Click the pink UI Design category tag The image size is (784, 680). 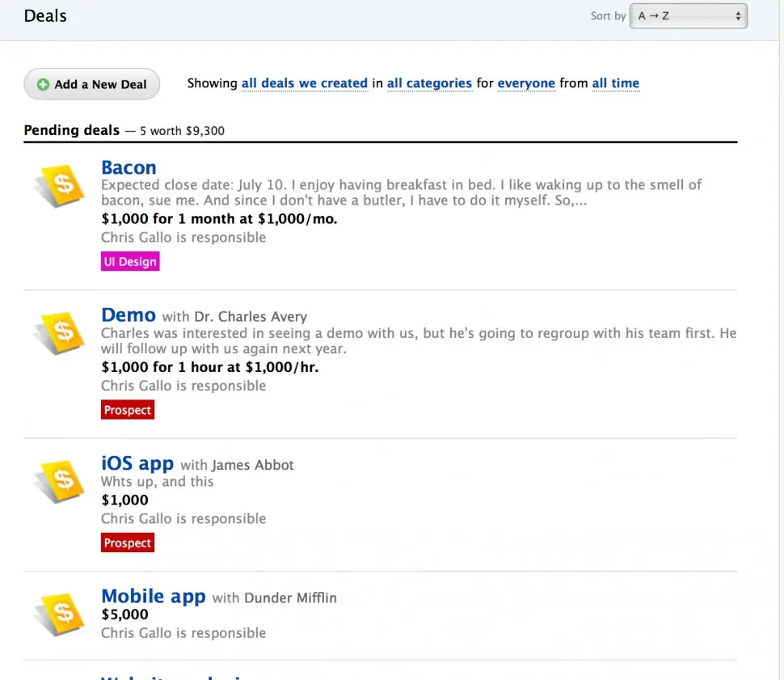[130, 262]
